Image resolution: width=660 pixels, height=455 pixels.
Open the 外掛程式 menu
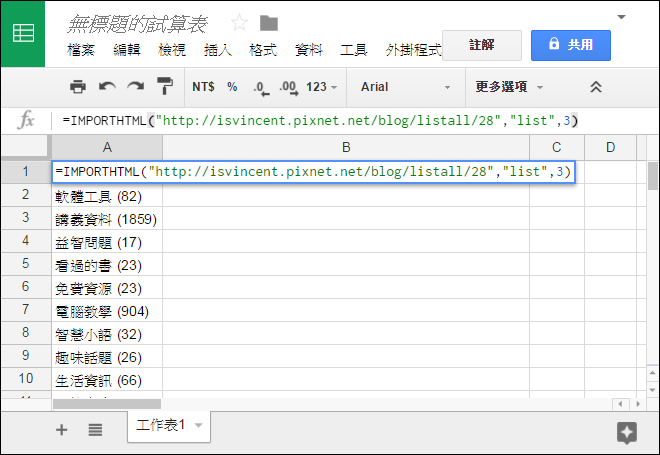pyautogui.click(x=413, y=50)
